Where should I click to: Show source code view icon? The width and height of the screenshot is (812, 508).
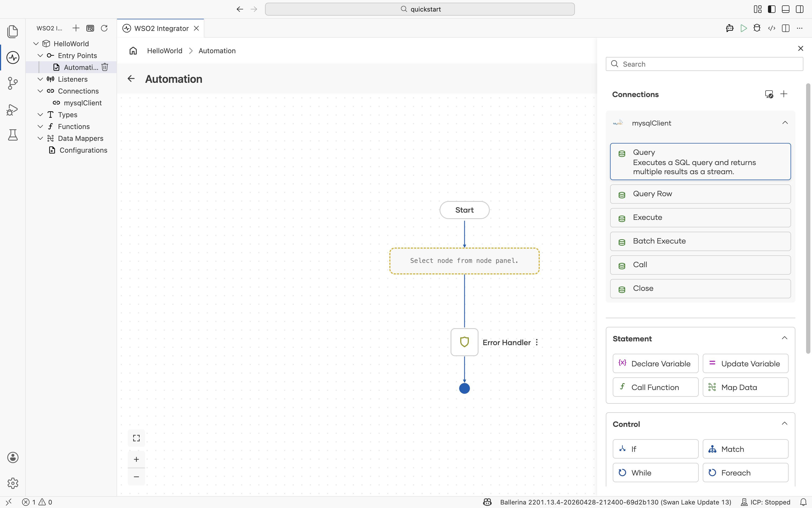771,28
